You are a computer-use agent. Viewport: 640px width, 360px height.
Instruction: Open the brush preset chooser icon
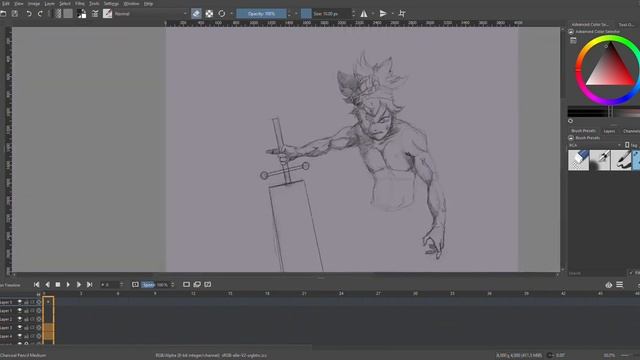click(107, 13)
